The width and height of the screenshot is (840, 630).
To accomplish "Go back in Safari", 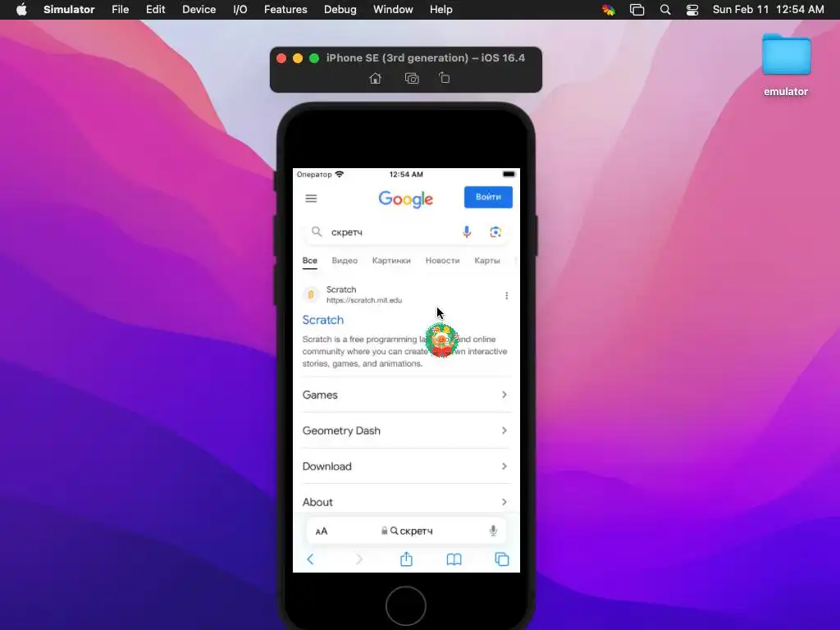I will pyautogui.click(x=311, y=559).
